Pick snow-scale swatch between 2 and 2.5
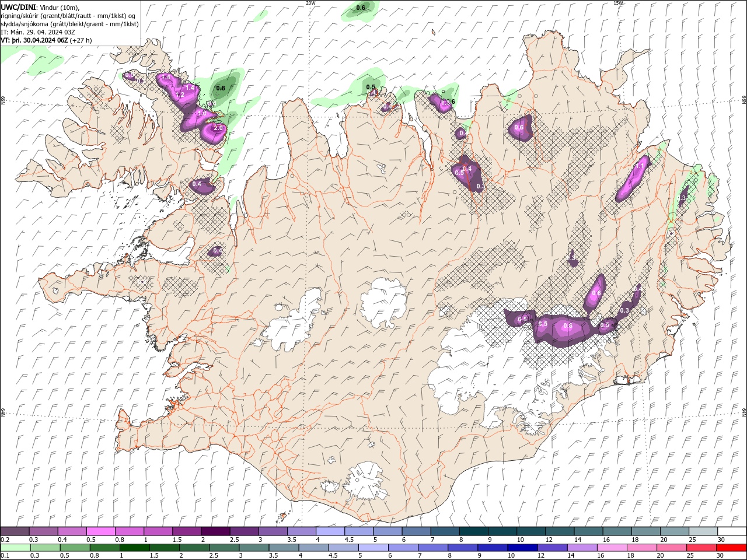Screen dimensions: 747x560 click(215, 531)
